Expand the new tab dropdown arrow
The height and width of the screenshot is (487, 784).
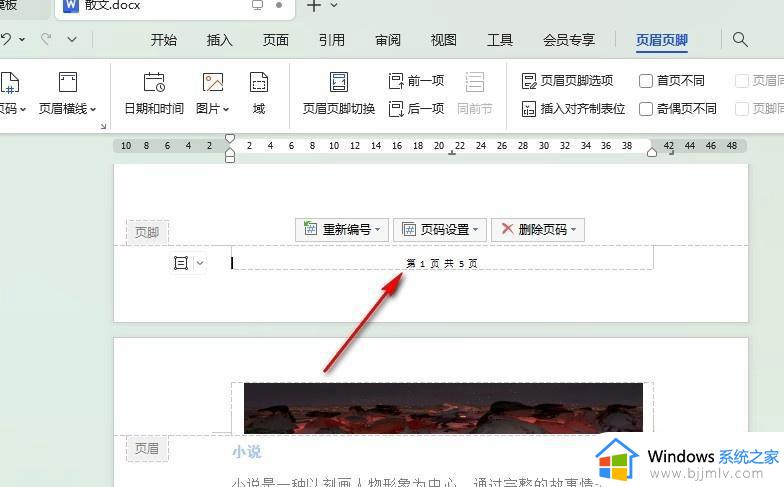click(334, 6)
